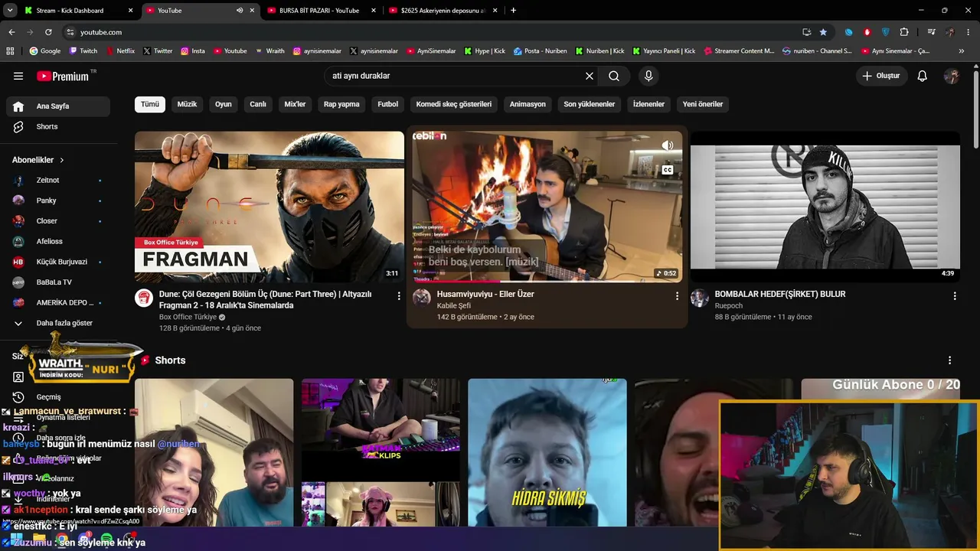Clear the search box text
The height and width of the screenshot is (551, 980).
pos(590,76)
